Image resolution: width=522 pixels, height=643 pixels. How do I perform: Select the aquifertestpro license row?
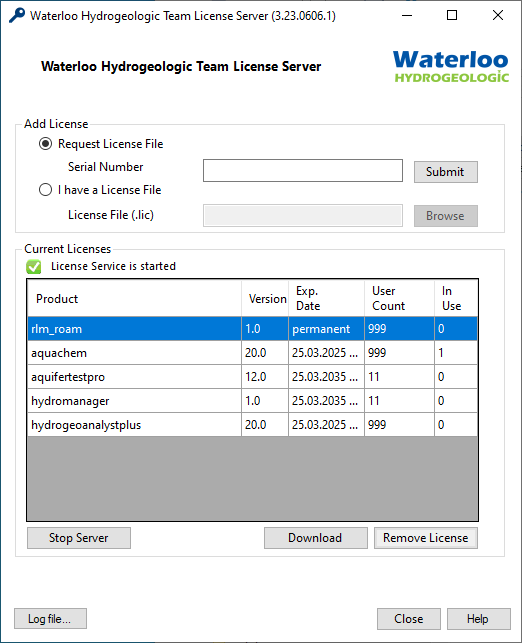tap(253, 377)
